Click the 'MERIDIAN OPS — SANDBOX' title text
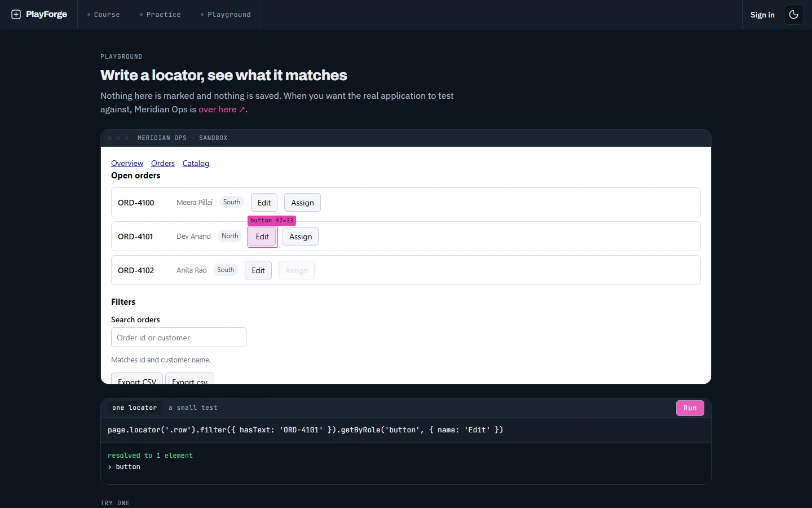 pos(182,138)
